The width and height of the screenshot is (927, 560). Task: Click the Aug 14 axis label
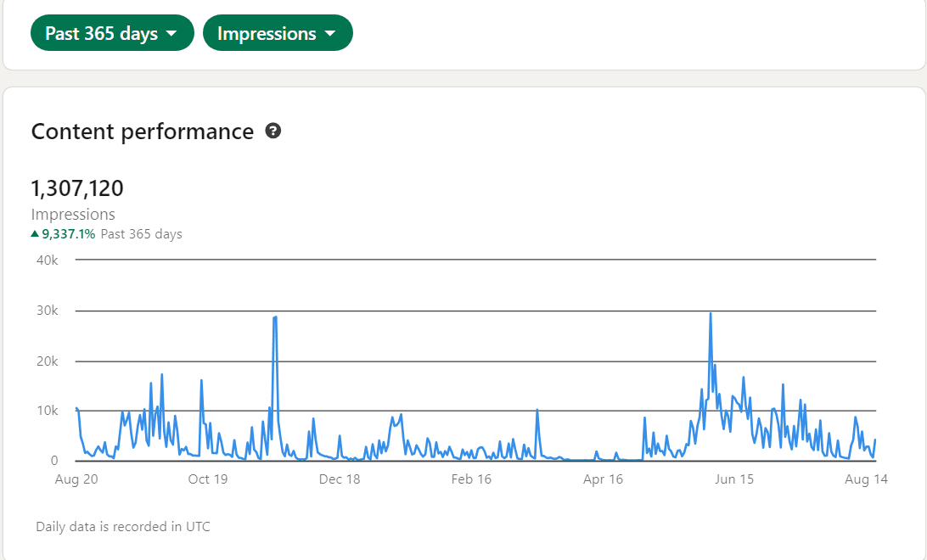tap(866, 479)
